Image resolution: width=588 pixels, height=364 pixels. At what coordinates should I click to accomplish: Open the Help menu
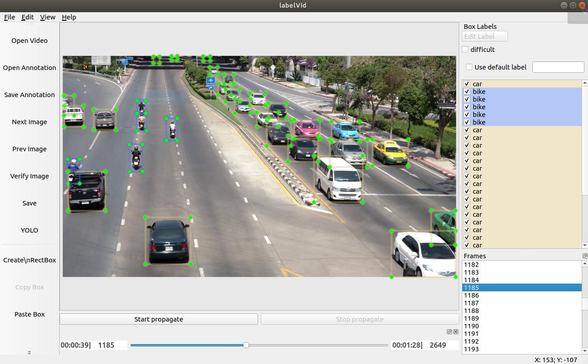point(69,17)
